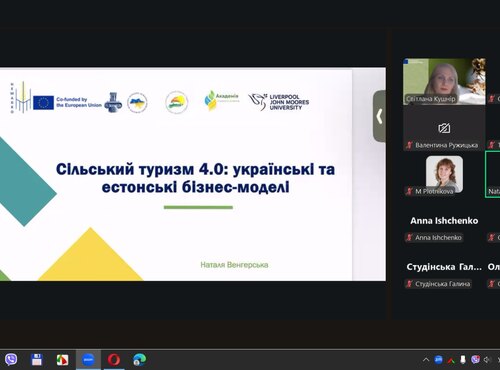Click the round Ukraine map emblem logo
Viewport: 500px width, 370px height.
coord(137,103)
